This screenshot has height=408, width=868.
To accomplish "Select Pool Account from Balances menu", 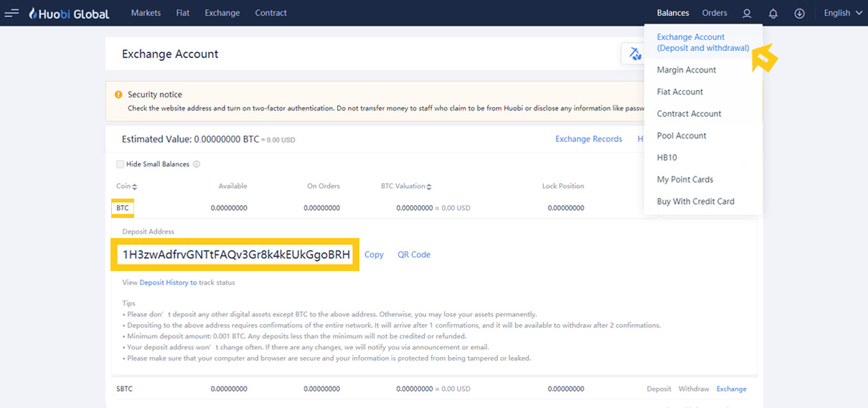I will (x=681, y=136).
